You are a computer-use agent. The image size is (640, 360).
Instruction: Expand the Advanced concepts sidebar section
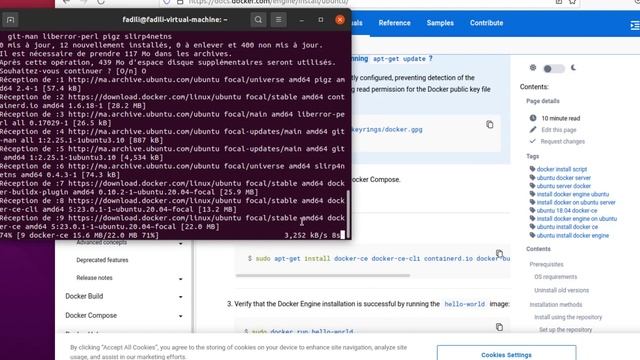(180, 244)
